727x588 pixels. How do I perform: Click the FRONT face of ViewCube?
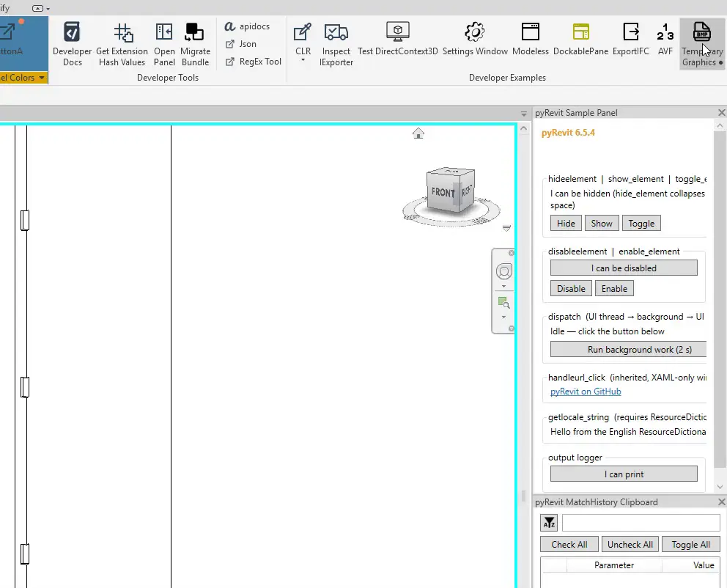(x=443, y=192)
